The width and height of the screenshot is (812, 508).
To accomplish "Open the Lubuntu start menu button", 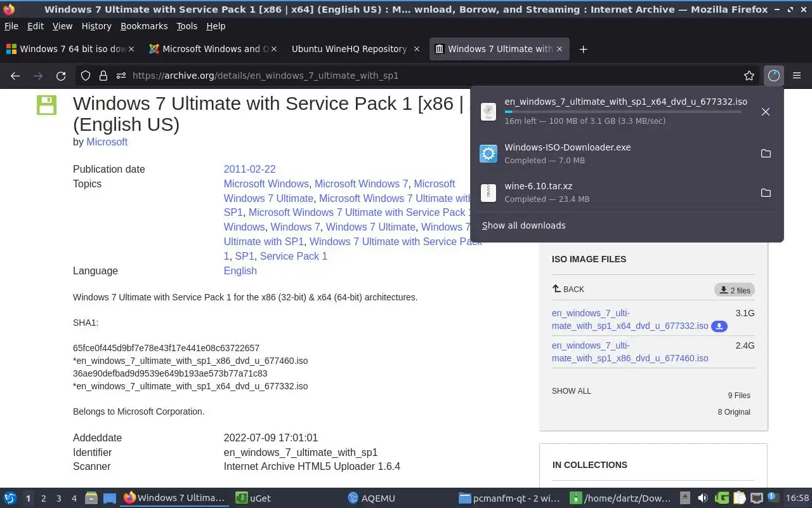I will pyautogui.click(x=10, y=498).
